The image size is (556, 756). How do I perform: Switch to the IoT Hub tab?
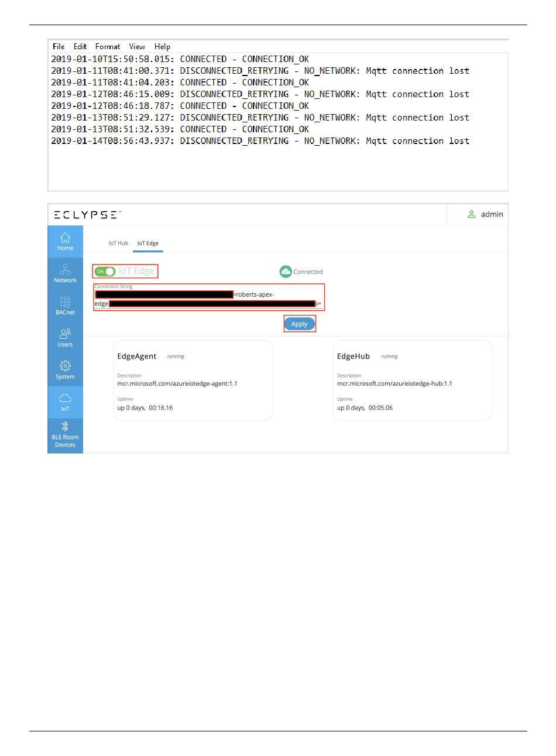[x=118, y=243]
